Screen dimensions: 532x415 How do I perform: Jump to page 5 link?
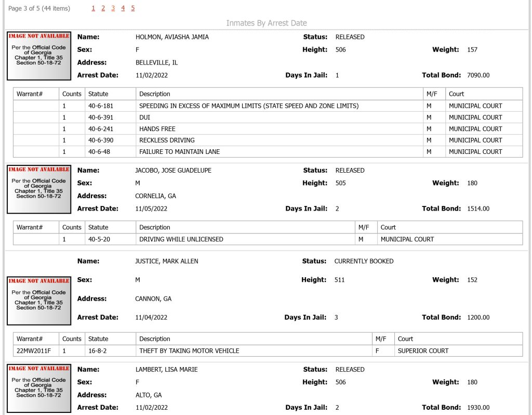132,8
